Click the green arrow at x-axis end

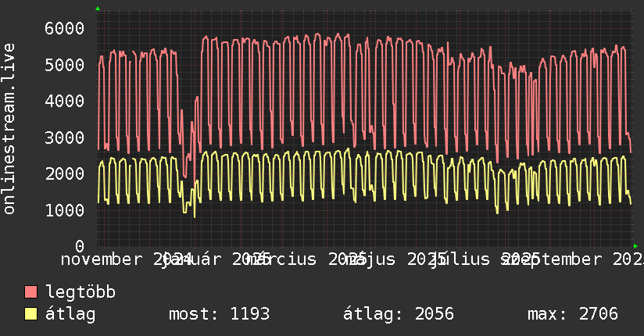(635, 246)
